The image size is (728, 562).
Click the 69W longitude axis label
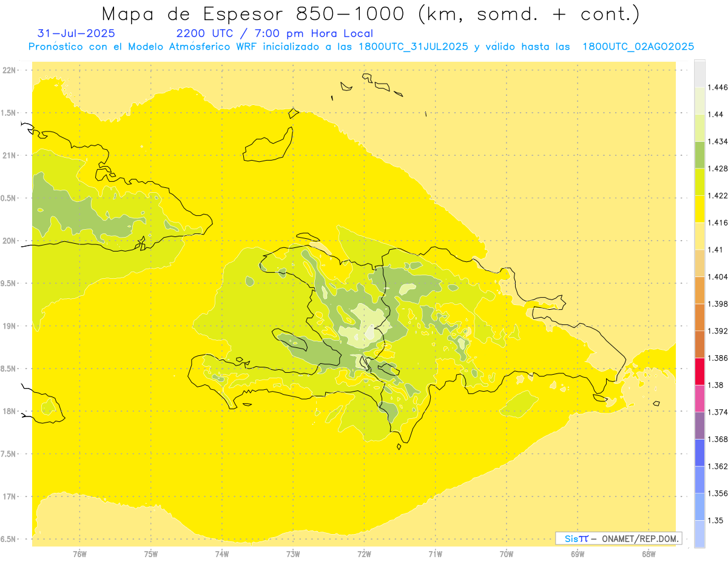point(578,554)
